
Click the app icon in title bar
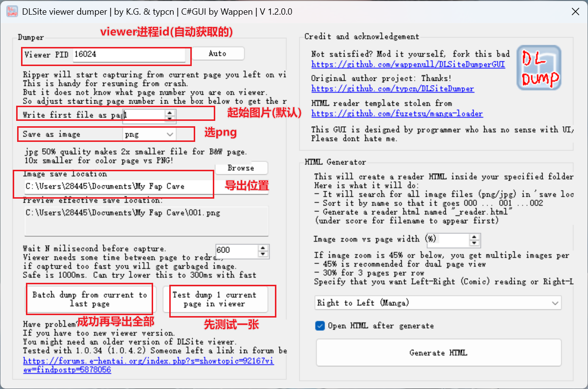tap(12, 12)
